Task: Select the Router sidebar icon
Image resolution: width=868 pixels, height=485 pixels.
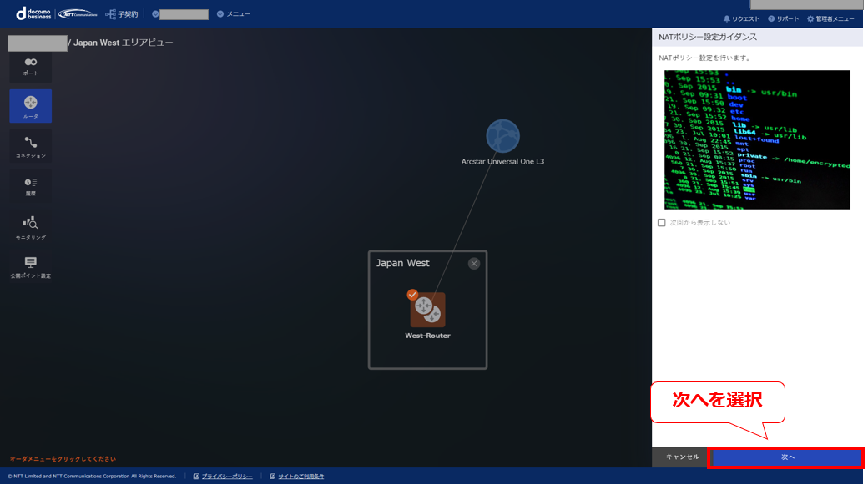Action: click(30, 106)
